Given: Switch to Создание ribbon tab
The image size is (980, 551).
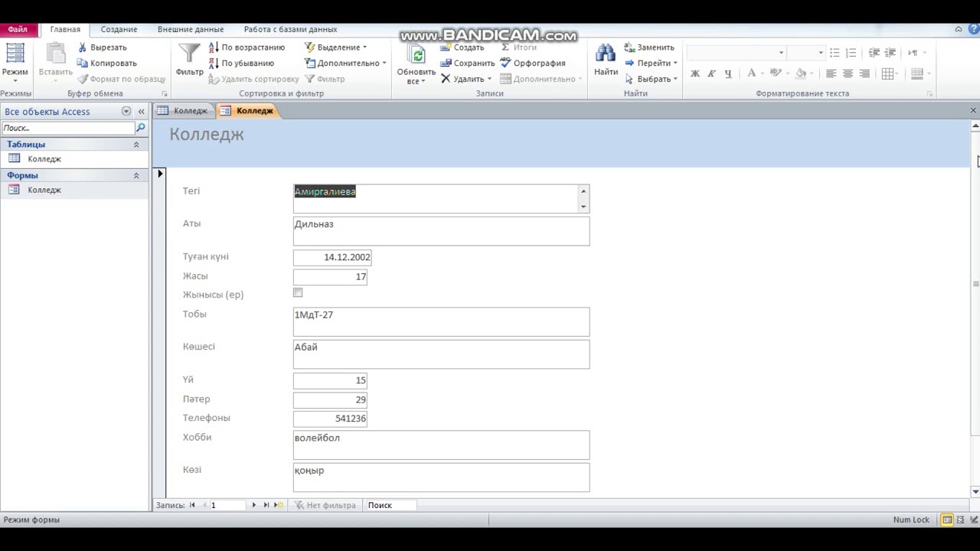Looking at the screenshot, I should click(x=119, y=29).
